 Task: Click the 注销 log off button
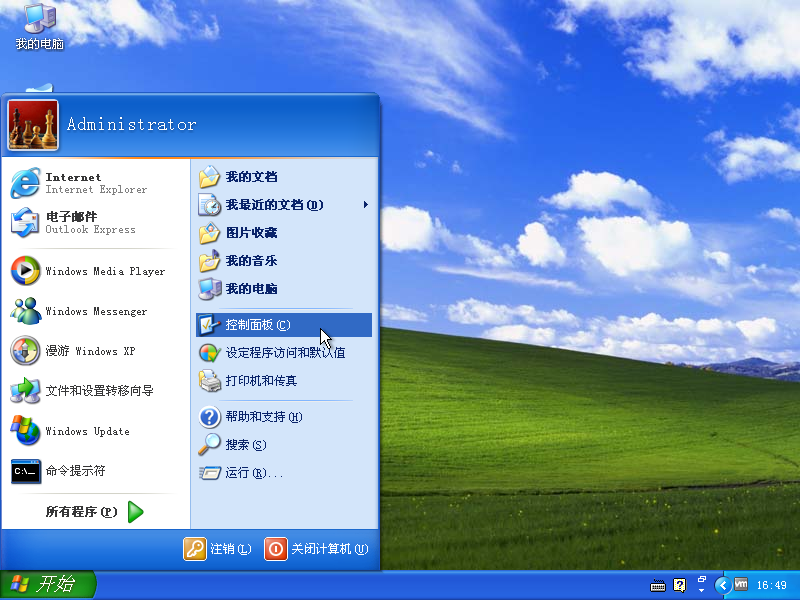click(x=229, y=549)
